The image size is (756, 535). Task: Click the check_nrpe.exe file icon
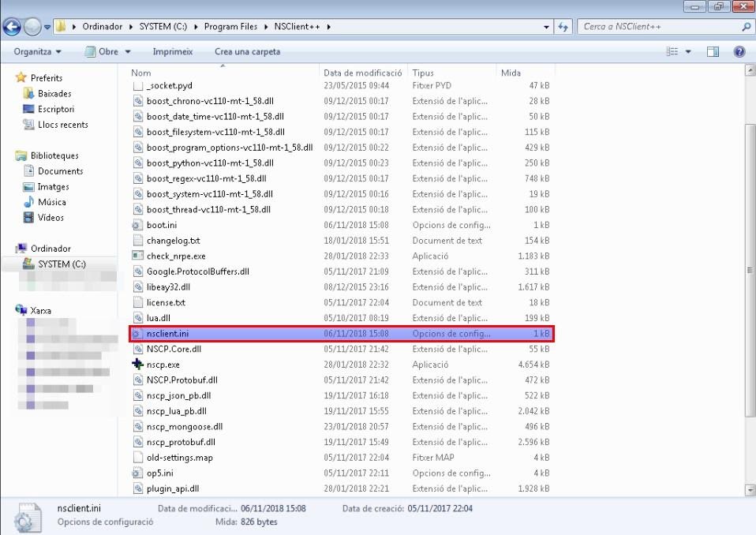point(138,256)
